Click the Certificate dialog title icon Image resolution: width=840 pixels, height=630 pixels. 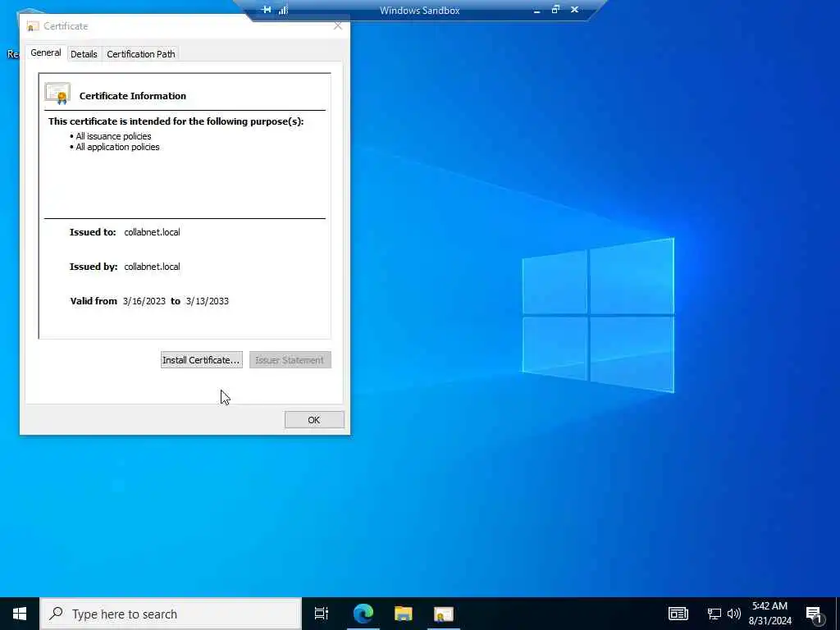(33, 26)
